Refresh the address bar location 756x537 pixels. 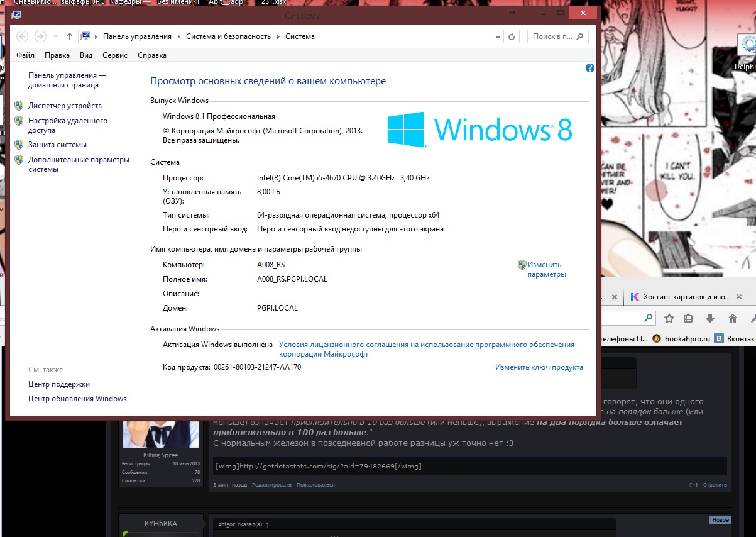(x=512, y=36)
